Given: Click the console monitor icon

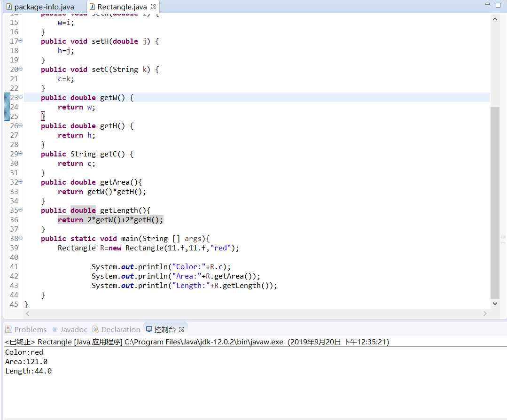Looking at the screenshot, I should point(149,329).
